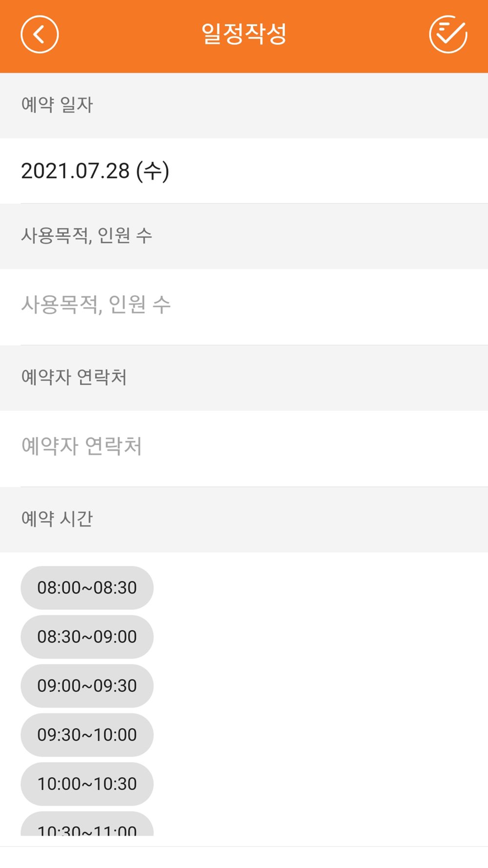Screen dimensions: 488x868
Task: Pick the 09:30~10:00 time slot
Action: [x=87, y=735]
